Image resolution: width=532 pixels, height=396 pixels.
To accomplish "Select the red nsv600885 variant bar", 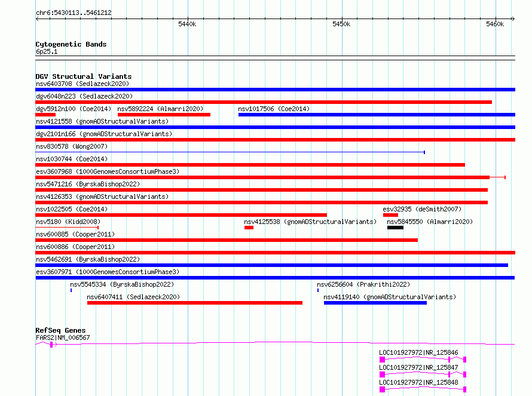I will [227, 240].
